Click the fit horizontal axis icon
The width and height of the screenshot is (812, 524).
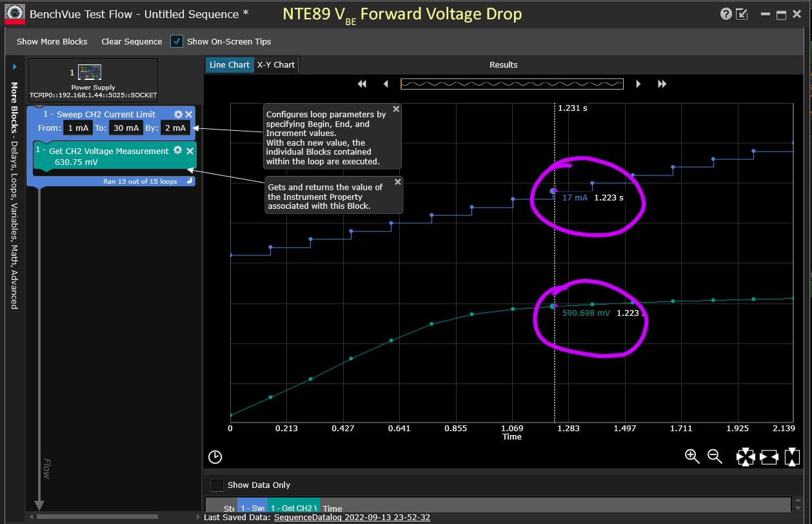click(769, 457)
